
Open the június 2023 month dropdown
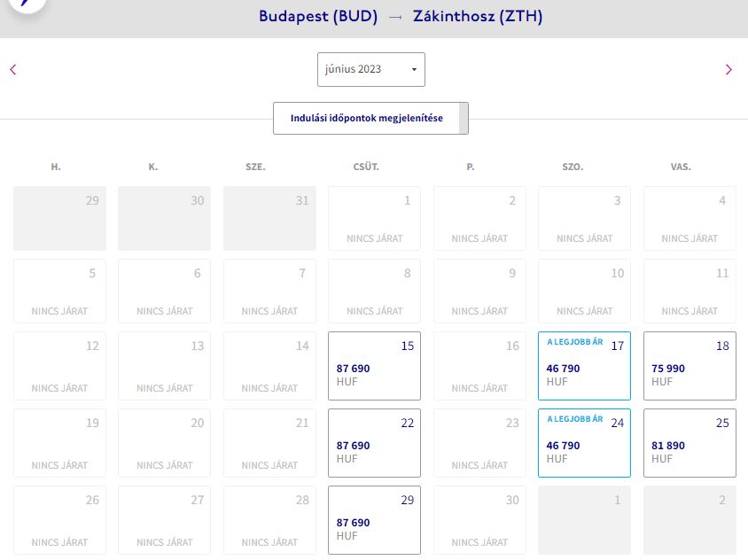(370, 69)
